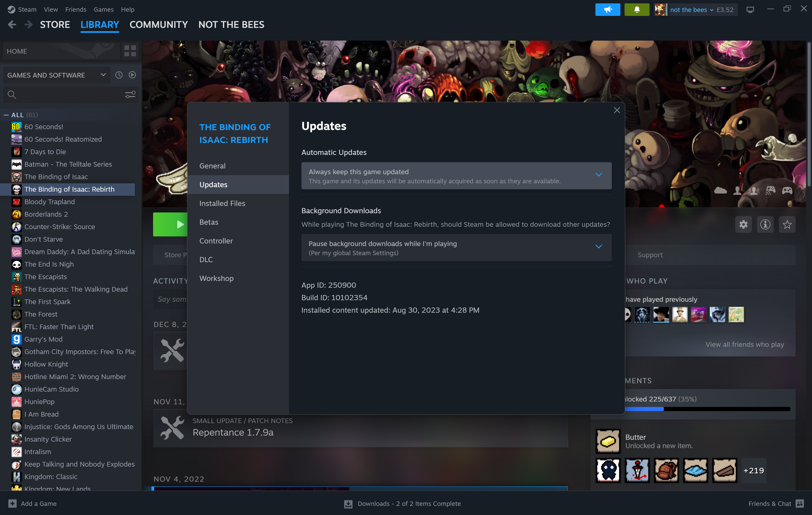Click the user profile avatar

pyautogui.click(x=660, y=9)
